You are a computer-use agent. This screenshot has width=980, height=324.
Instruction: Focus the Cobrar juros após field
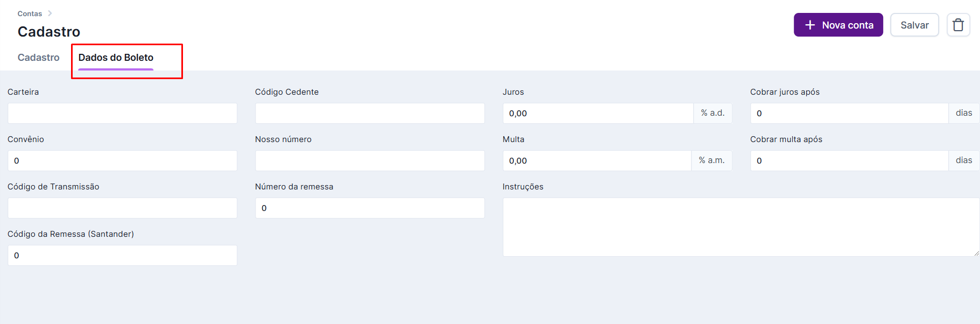click(x=849, y=114)
